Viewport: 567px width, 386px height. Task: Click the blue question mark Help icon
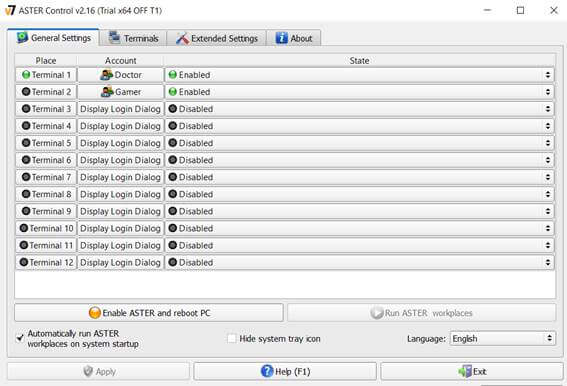(267, 371)
